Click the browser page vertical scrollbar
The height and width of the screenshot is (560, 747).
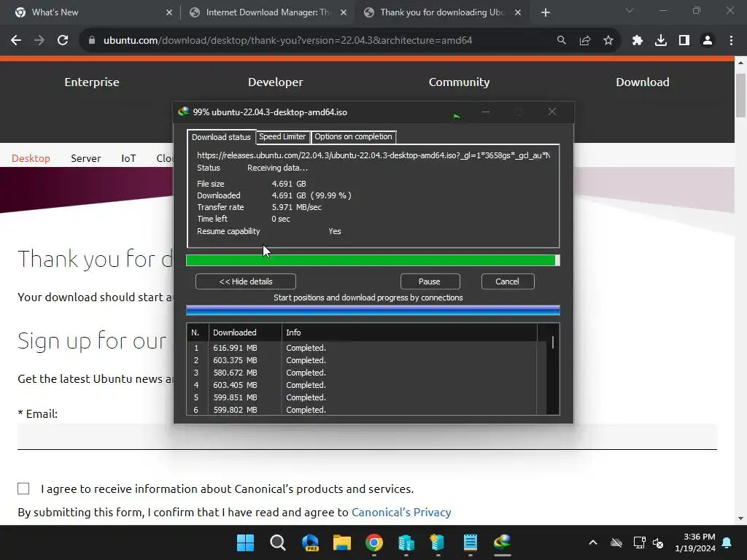[740, 95]
